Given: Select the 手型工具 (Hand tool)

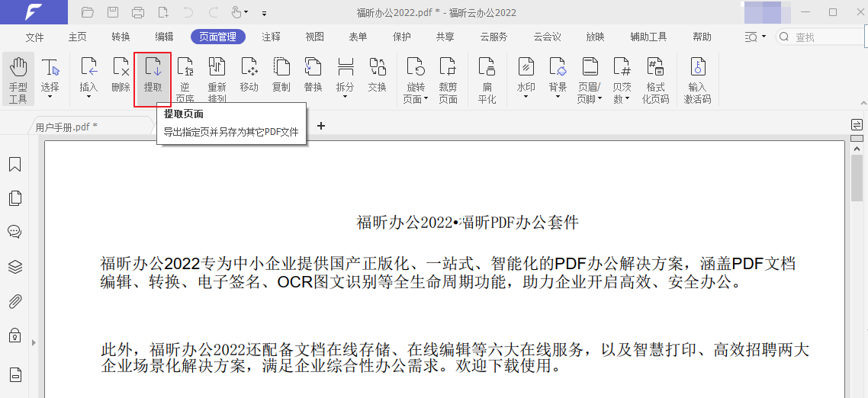Looking at the screenshot, I should (x=18, y=79).
